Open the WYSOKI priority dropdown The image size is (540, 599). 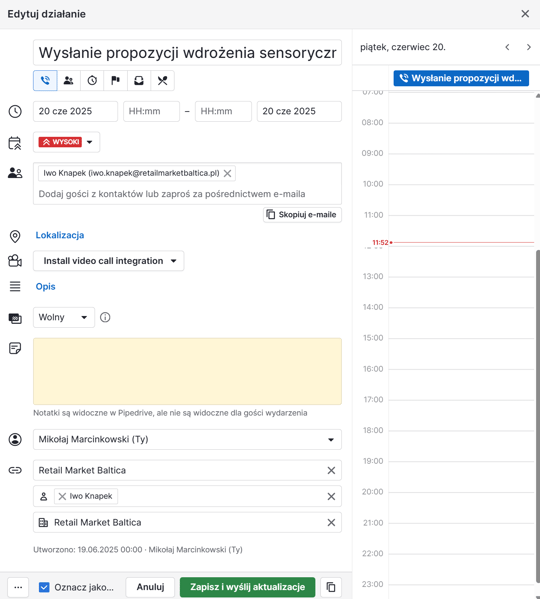point(66,142)
